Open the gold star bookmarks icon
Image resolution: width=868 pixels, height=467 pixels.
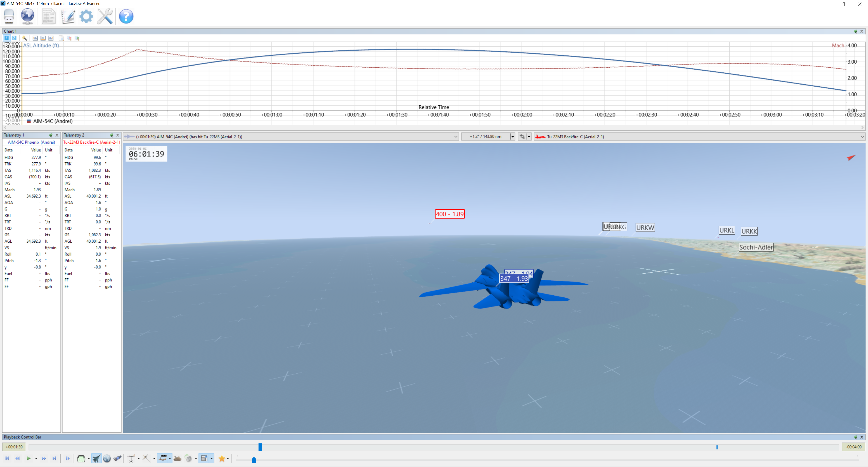point(222,458)
